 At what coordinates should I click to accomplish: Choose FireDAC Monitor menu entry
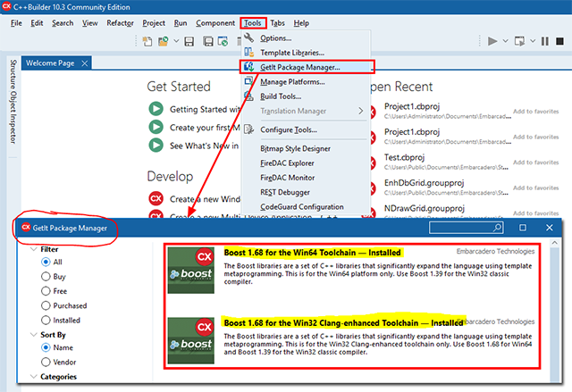306,178
